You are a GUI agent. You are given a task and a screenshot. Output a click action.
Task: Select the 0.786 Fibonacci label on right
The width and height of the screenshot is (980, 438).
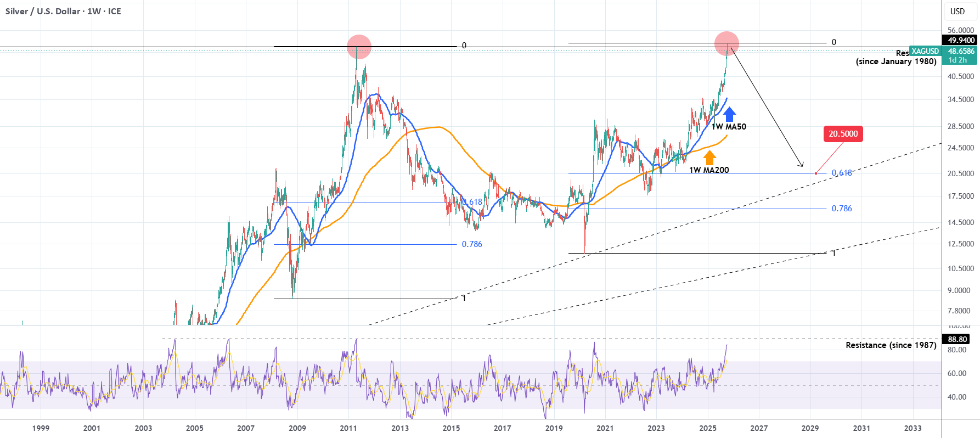pos(842,209)
